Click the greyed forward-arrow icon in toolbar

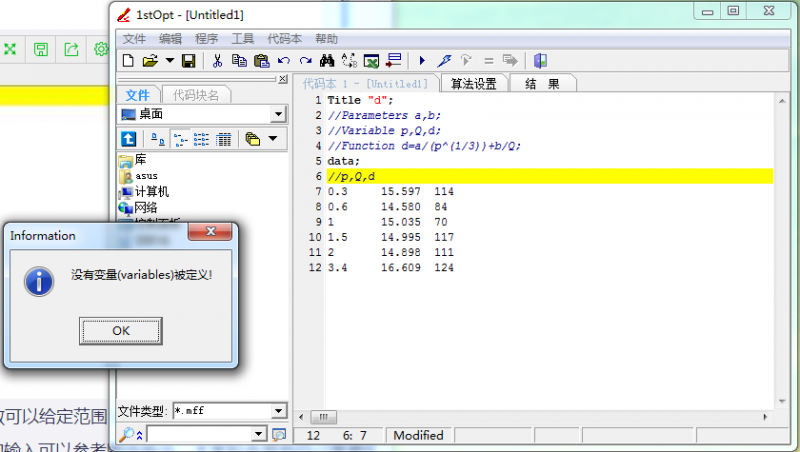(x=510, y=61)
